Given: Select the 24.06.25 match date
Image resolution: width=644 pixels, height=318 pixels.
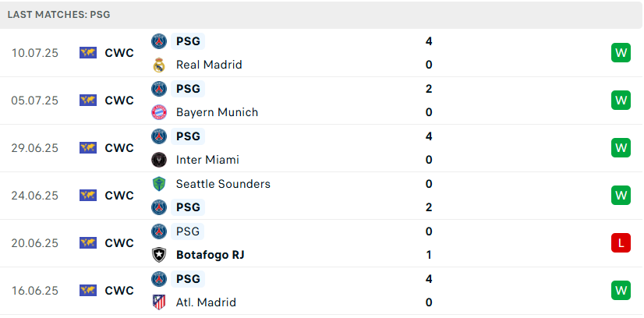Looking at the screenshot, I should point(35,196).
